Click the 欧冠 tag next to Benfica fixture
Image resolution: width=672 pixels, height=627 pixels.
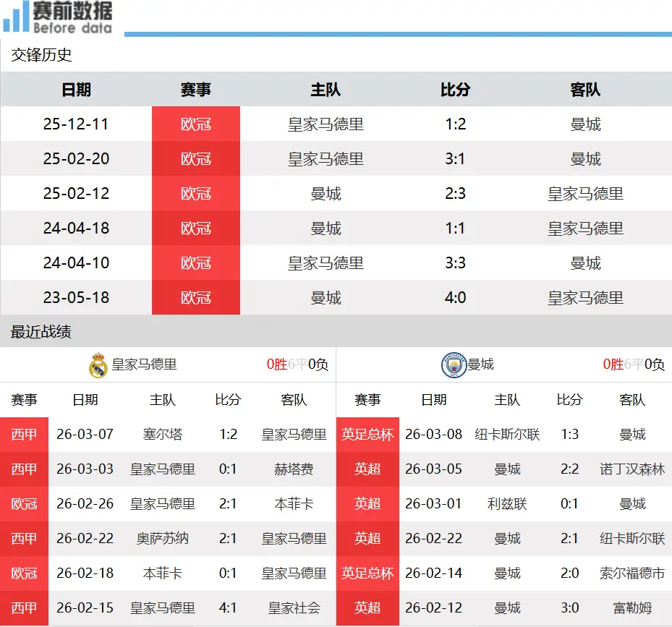click(24, 503)
